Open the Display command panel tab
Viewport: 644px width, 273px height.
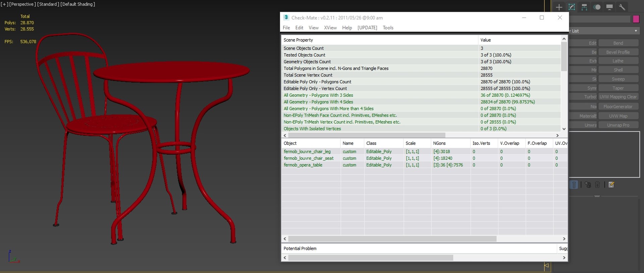click(x=609, y=7)
